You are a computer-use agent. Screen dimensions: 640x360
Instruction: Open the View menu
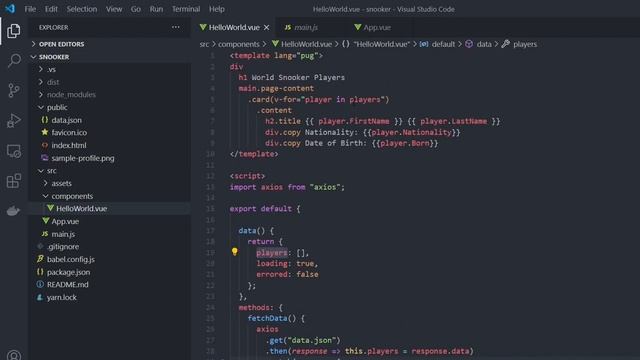point(114,9)
